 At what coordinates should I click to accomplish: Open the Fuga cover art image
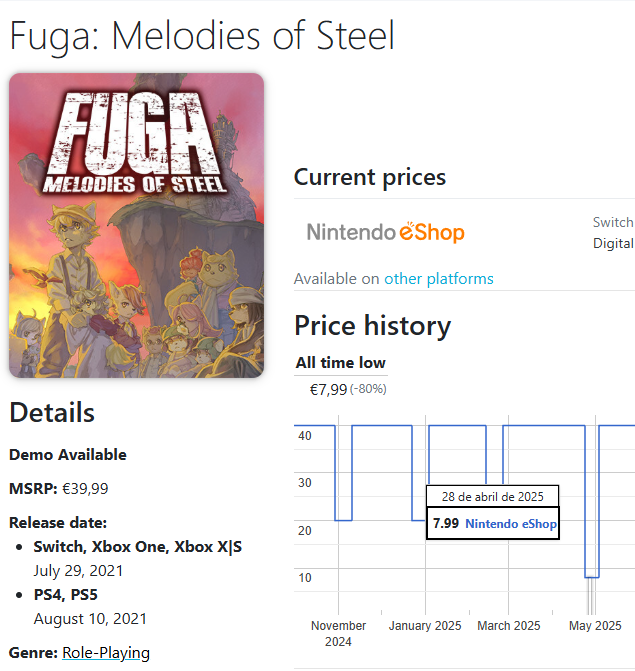tap(136, 225)
